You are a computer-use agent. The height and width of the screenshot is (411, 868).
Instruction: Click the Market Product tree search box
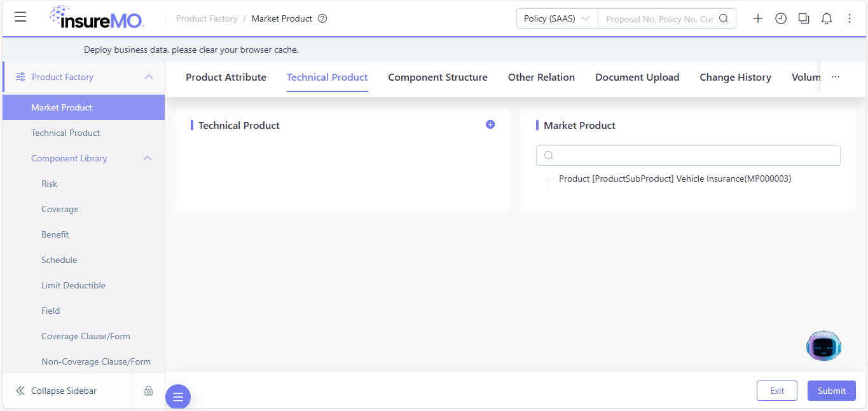click(x=688, y=156)
